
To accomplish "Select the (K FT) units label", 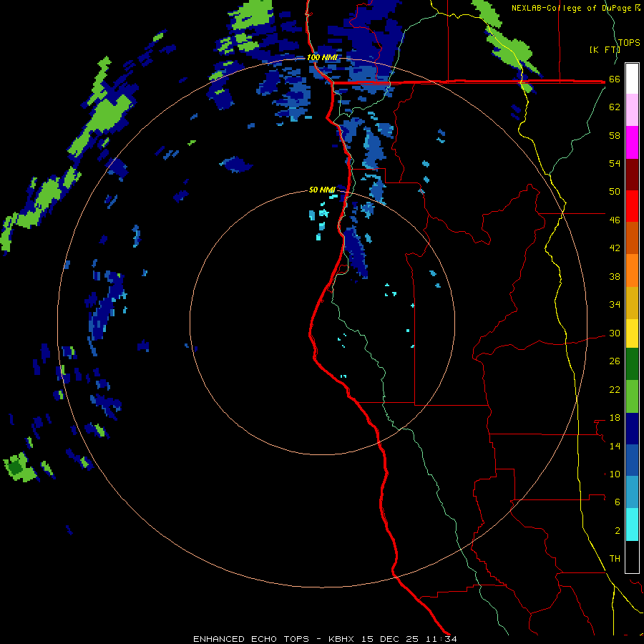I will [x=605, y=49].
